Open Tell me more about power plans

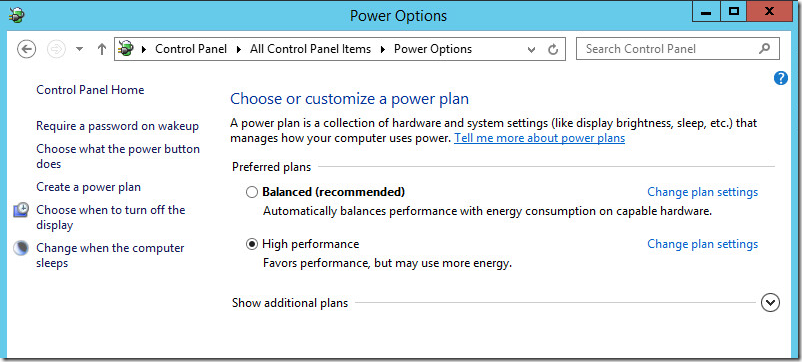pos(540,138)
